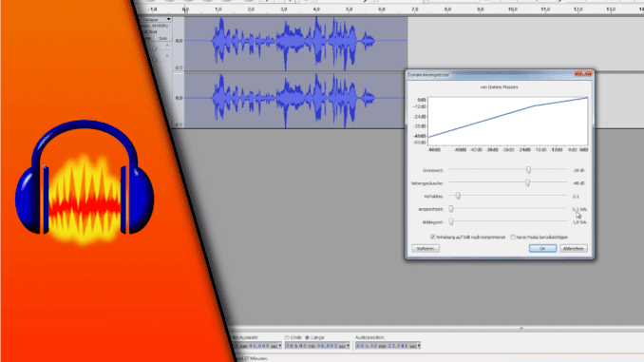Image resolution: width=644 pixels, height=362 pixels.
Task: Click the 3,0 mark on timeline ruler
Action: (x=284, y=10)
